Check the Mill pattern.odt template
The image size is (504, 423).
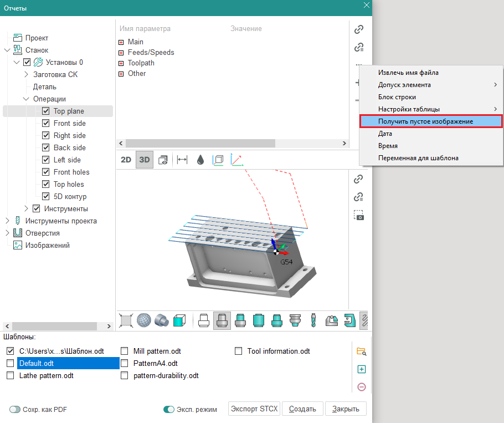click(124, 351)
